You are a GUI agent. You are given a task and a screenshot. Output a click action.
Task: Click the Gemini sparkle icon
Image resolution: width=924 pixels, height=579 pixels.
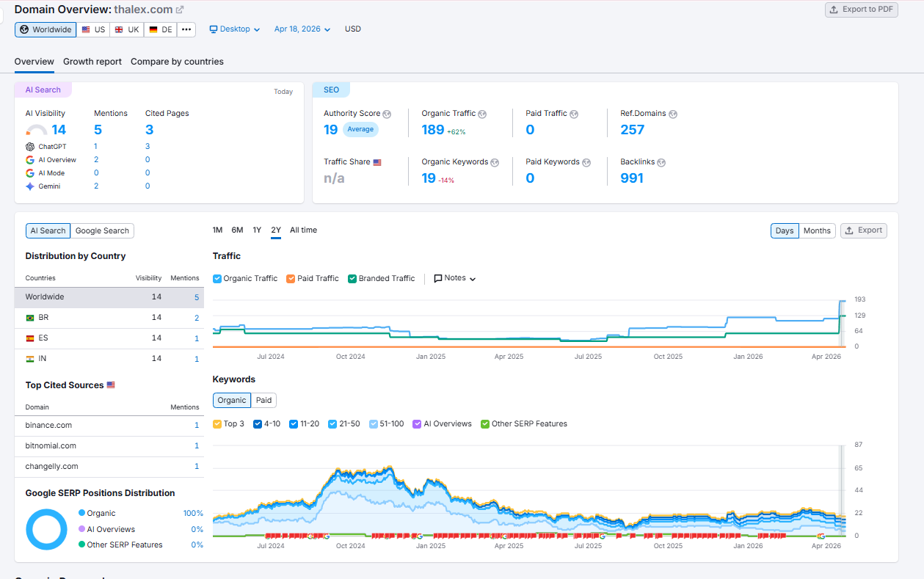click(x=30, y=186)
